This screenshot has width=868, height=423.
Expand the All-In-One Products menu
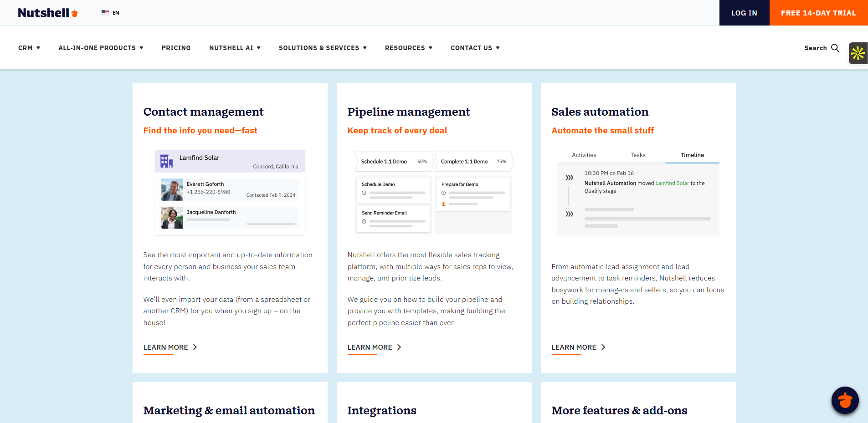click(101, 48)
